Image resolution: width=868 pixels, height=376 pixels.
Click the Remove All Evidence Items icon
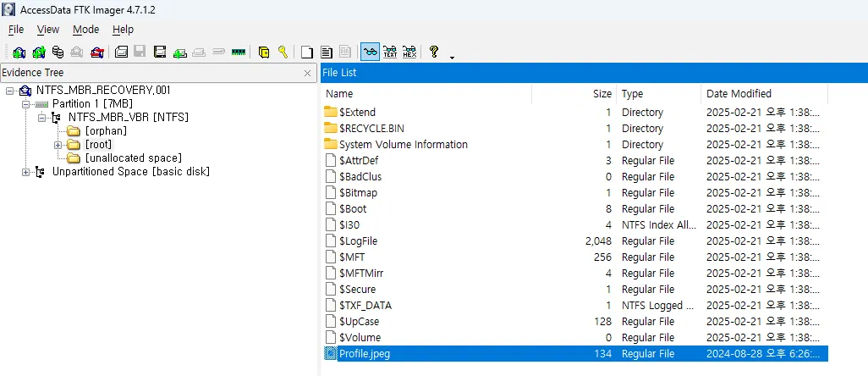97,52
